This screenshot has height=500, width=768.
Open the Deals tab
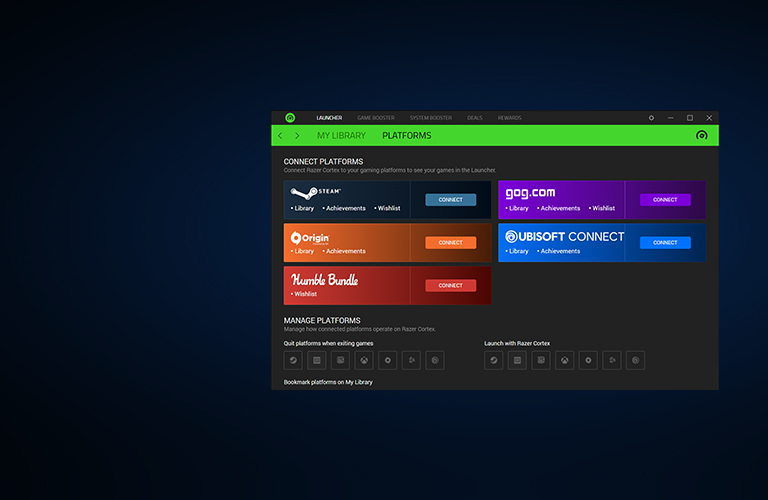[x=474, y=118]
